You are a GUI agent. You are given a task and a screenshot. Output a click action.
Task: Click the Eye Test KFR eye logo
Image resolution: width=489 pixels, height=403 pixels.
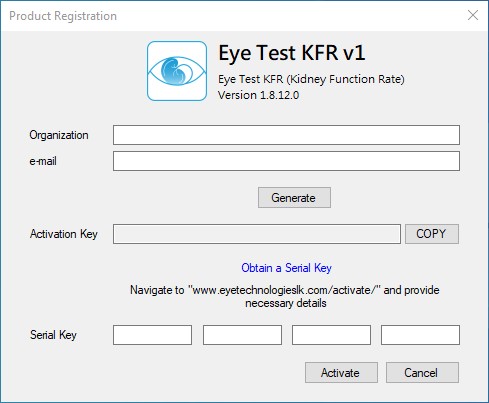click(x=177, y=71)
